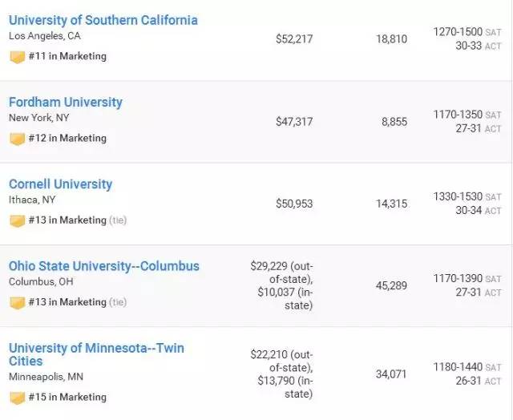Click gold badge icon beside #15 in Marketing
Screen dimensions: 513x420
pos(18,398)
